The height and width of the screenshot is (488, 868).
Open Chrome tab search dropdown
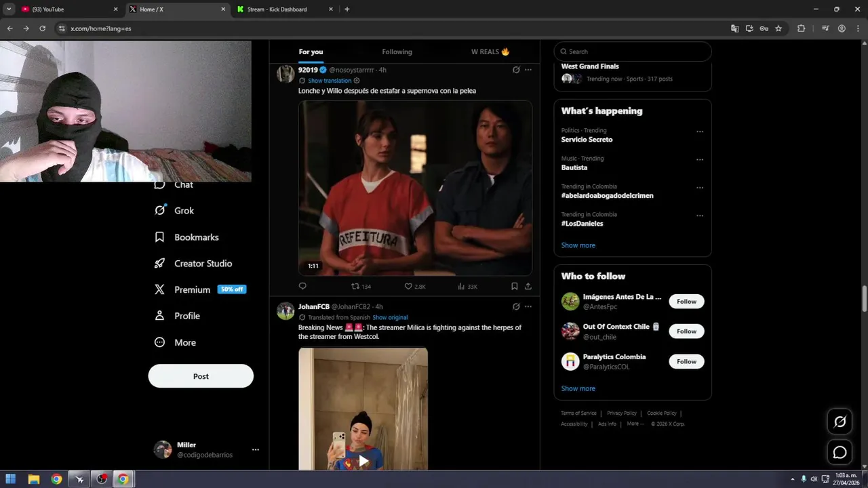point(9,9)
